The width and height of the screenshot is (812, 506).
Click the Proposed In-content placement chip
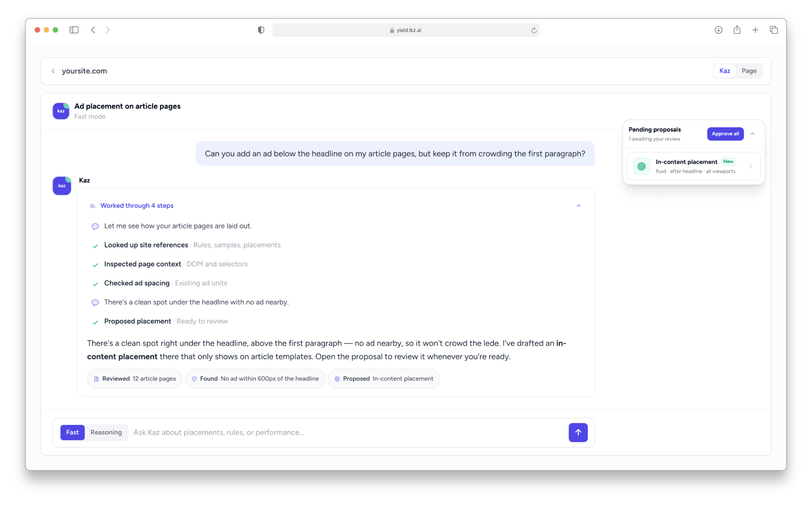coord(384,378)
